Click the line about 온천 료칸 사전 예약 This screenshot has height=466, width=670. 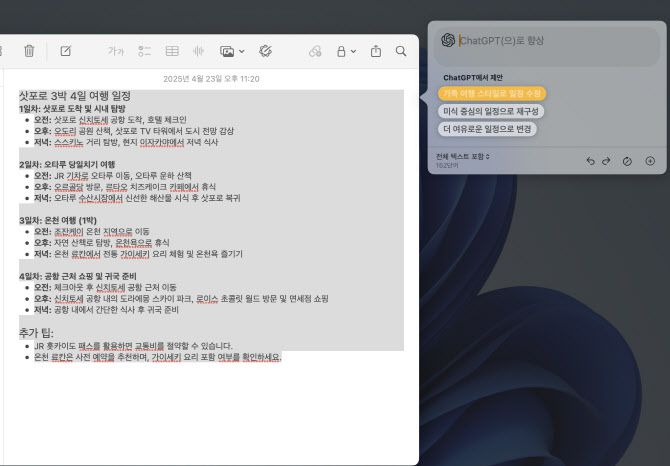click(x=158, y=357)
